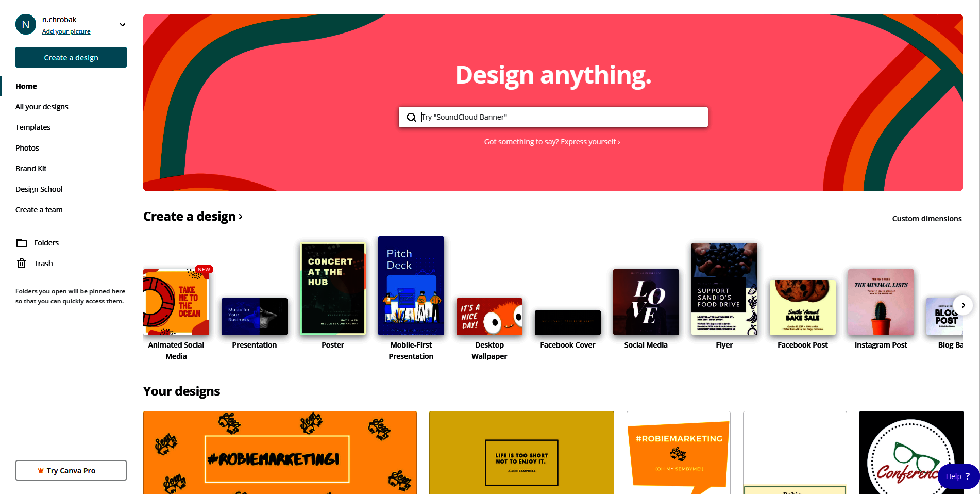Viewport: 980px width, 494px height.
Task: Click Custom dimensions
Action: click(927, 219)
